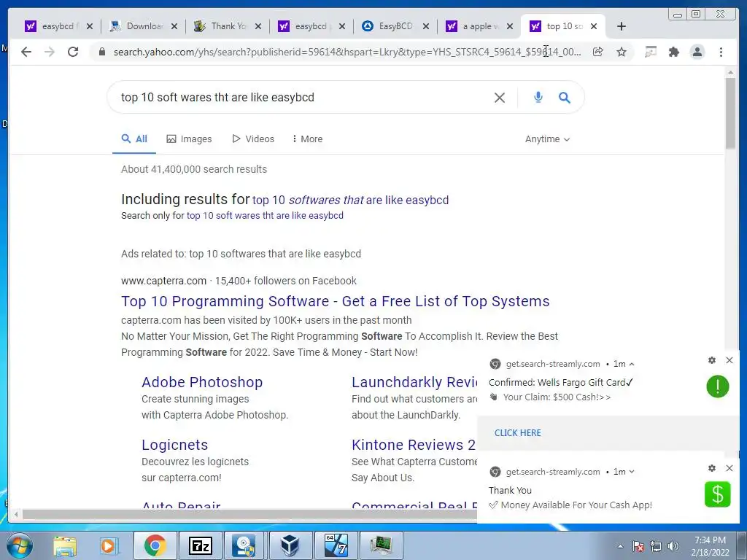Open the Anytime time filter dropdown

[x=547, y=139]
